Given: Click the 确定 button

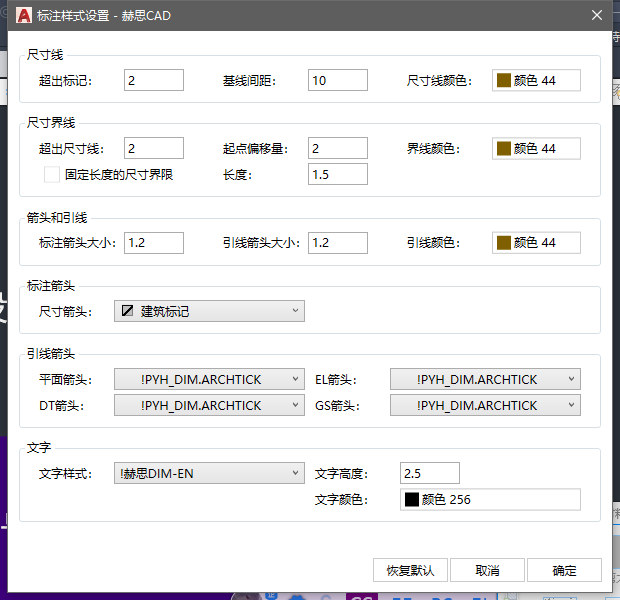Looking at the screenshot, I should point(564,570).
